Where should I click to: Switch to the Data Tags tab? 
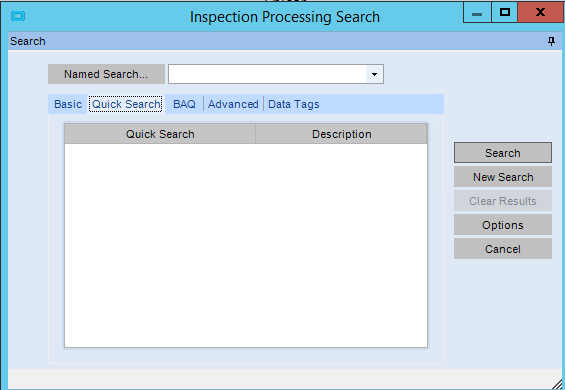pos(294,104)
